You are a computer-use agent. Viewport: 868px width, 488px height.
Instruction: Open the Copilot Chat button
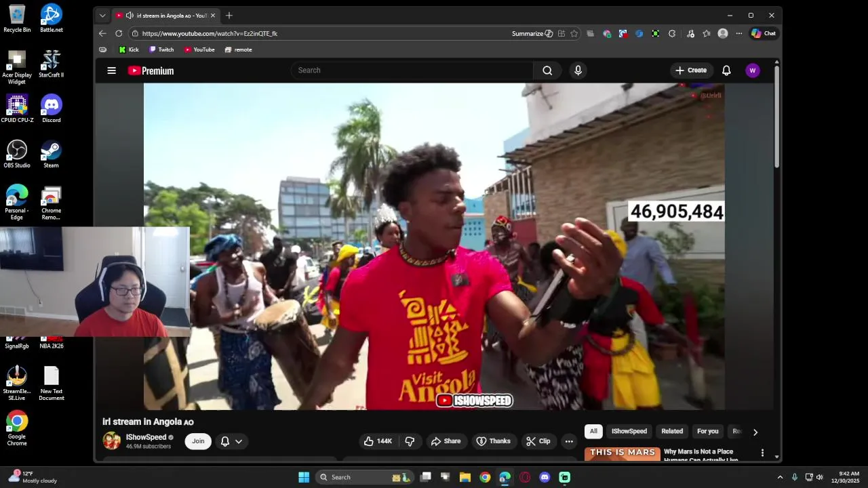point(764,33)
